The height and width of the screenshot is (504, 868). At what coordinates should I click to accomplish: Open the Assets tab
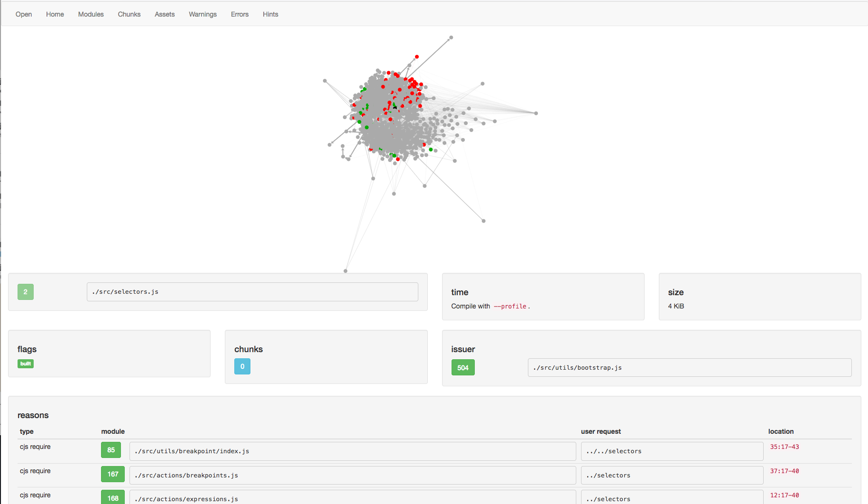pyautogui.click(x=165, y=14)
